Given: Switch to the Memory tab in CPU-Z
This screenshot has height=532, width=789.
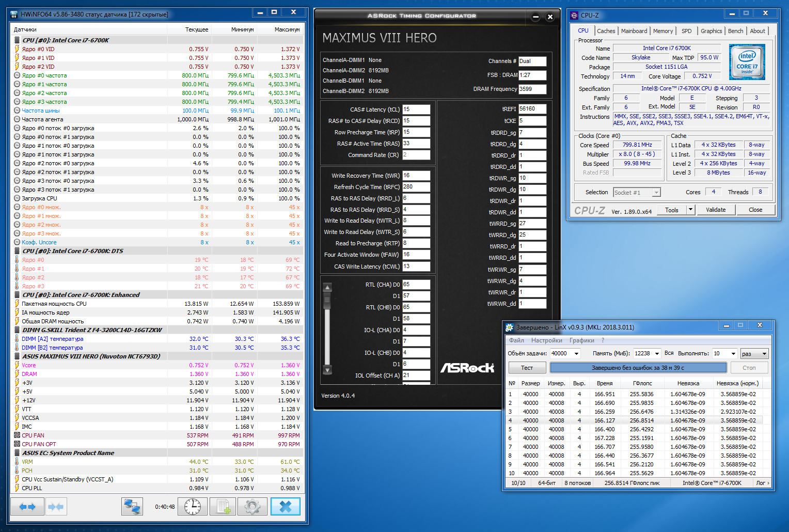Looking at the screenshot, I should click(662, 31).
